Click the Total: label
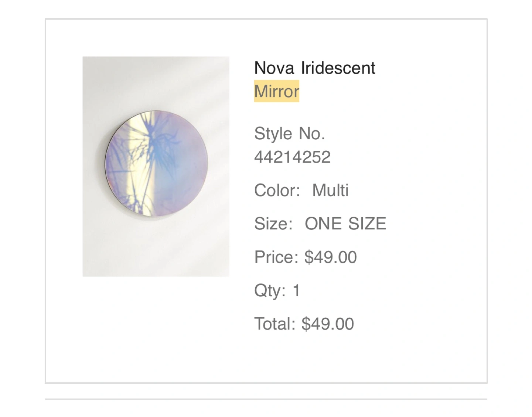Image resolution: width=532 pixels, height=417 pixels. (275, 324)
